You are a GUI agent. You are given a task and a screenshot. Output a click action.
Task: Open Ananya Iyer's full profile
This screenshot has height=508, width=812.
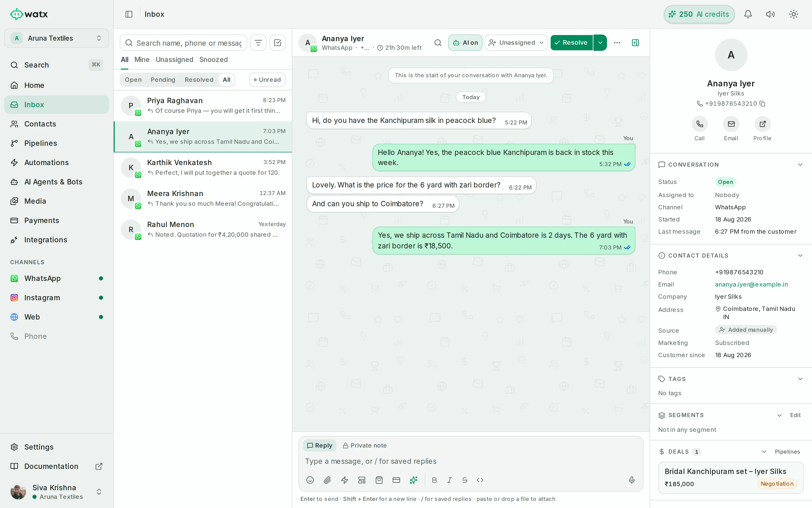[762, 124]
